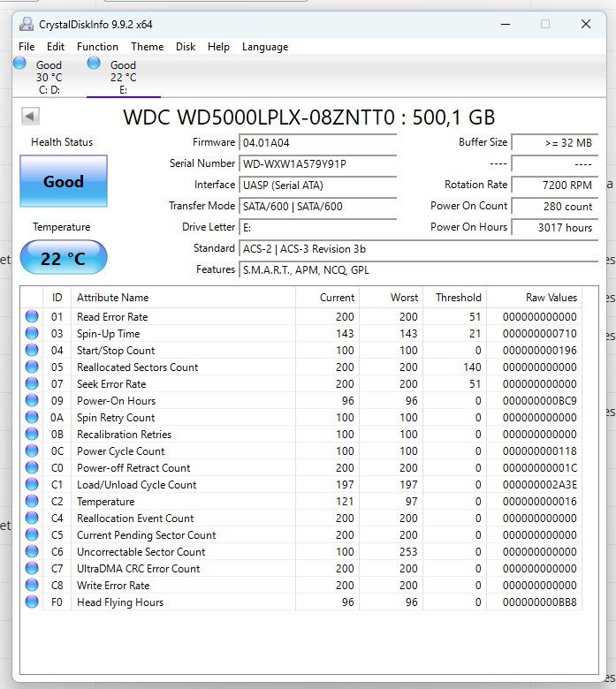The height and width of the screenshot is (689, 616).
Task: Click the Drive Letter field E:
Action: [x=317, y=227]
